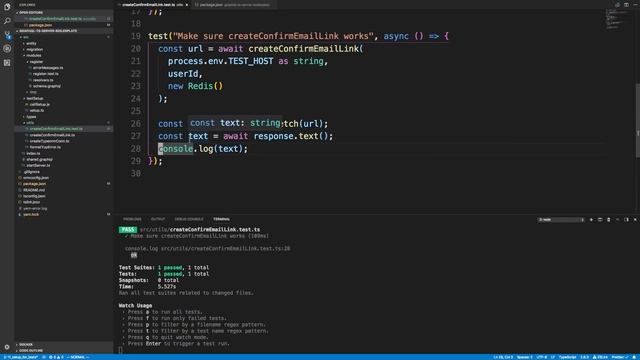Expand the types folder
The image size is (640, 360).
(x=31, y=117)
